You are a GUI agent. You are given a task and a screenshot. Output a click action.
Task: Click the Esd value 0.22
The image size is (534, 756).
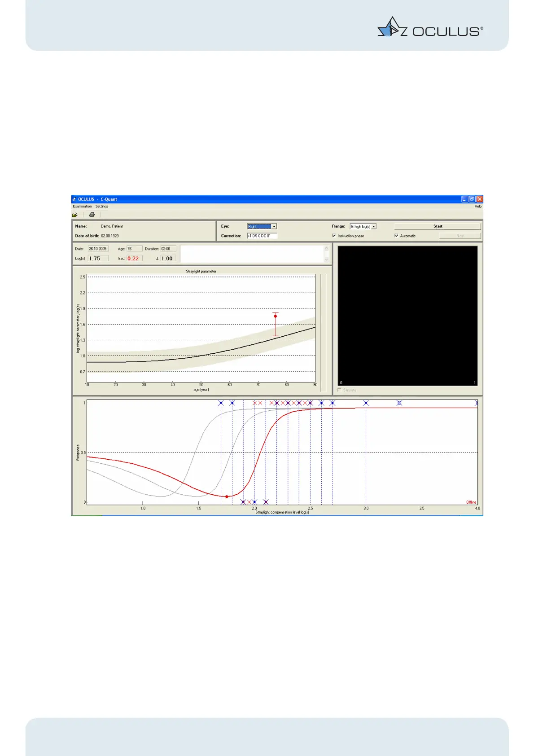pyautogui.click(x=134, y=259)
